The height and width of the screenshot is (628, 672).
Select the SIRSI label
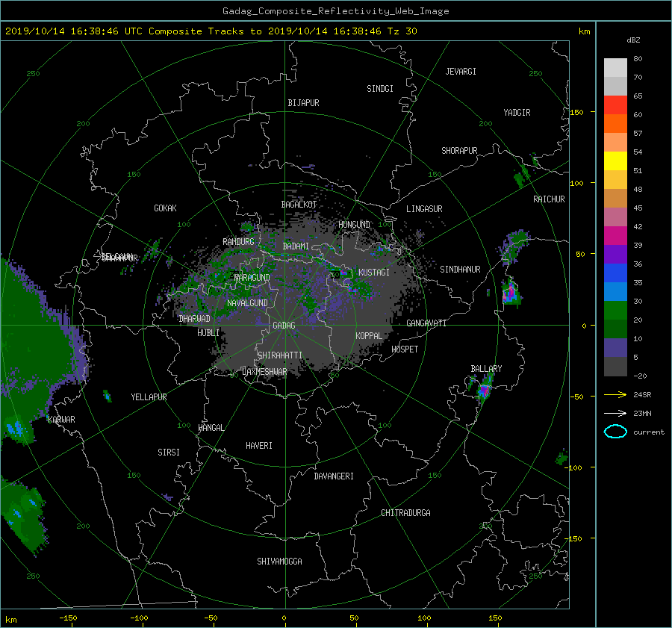[169, 453]
